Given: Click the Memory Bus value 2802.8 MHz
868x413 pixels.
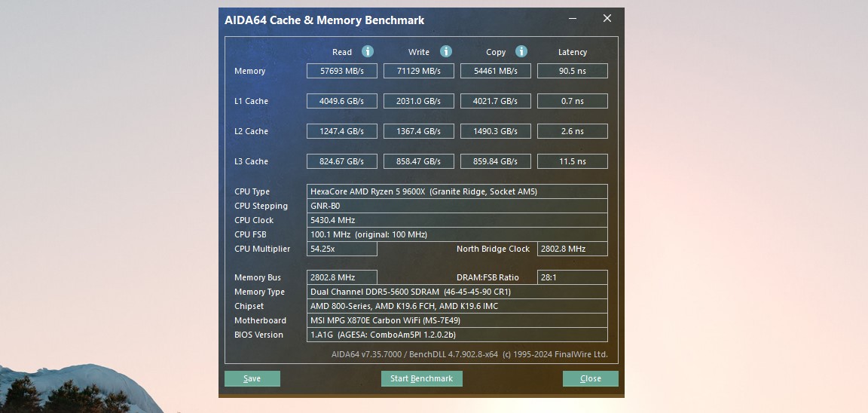Looking at the screenshot, I should tap(341, 277).
